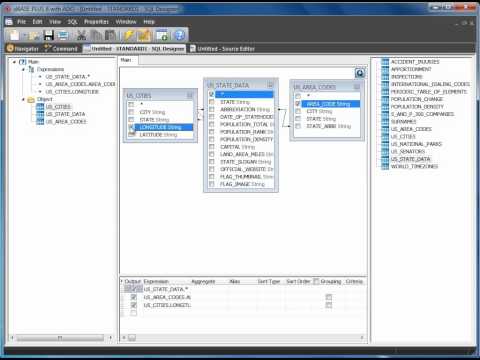Image resolution: width=480 pixels, height=360 pixels.
Task: Click the application icon in menu bar
Action: (x=9, y=22)
